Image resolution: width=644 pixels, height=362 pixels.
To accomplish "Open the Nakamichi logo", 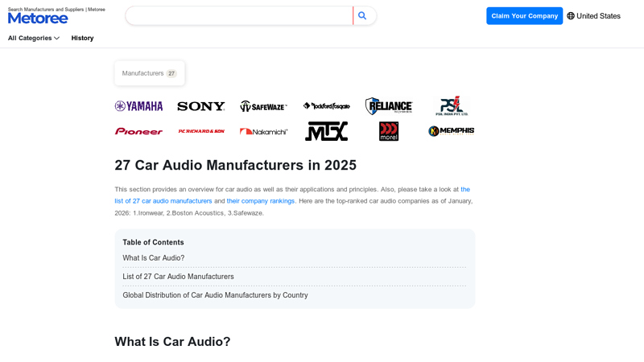I will [x=264, y=131].
